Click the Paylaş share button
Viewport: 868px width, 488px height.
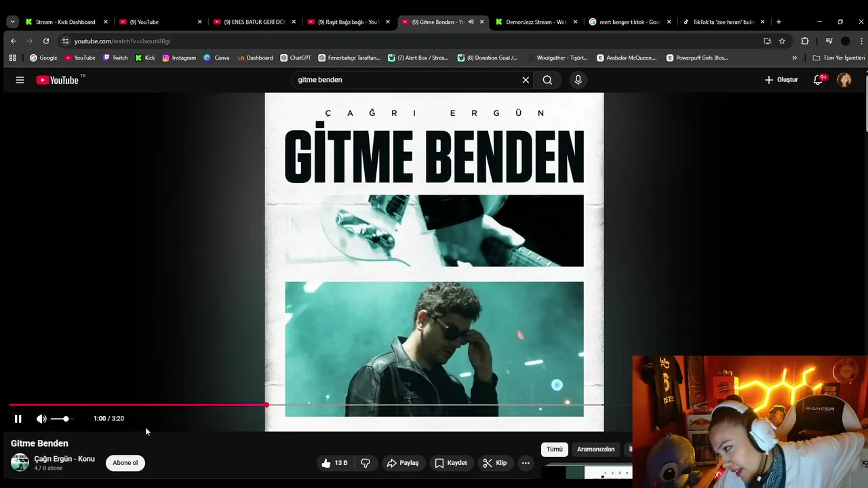(x=403, y=463)
